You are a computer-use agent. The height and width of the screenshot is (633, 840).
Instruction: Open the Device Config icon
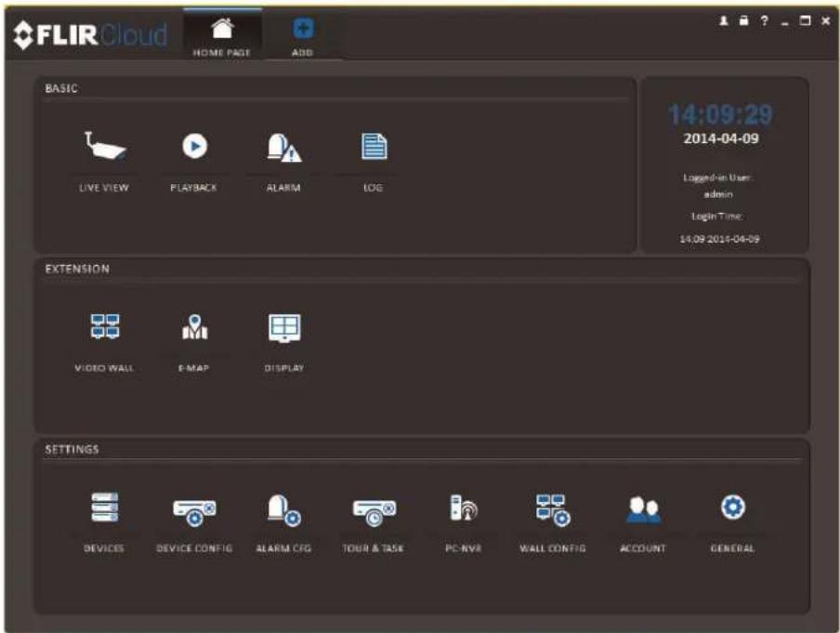(x=194, y=511)
